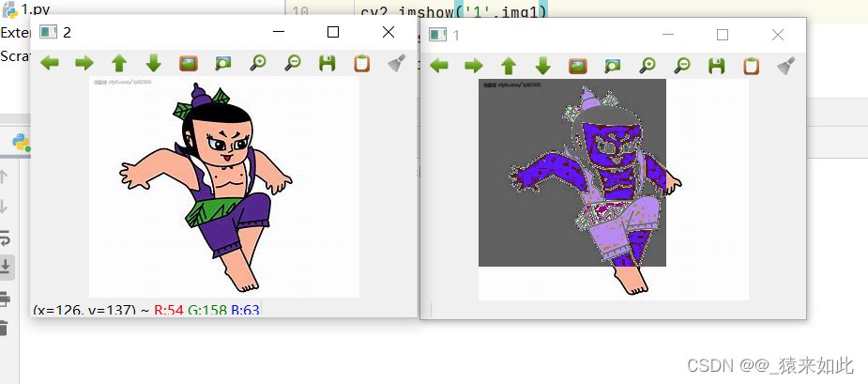Open display properties brush in window 1

[786, 66]
